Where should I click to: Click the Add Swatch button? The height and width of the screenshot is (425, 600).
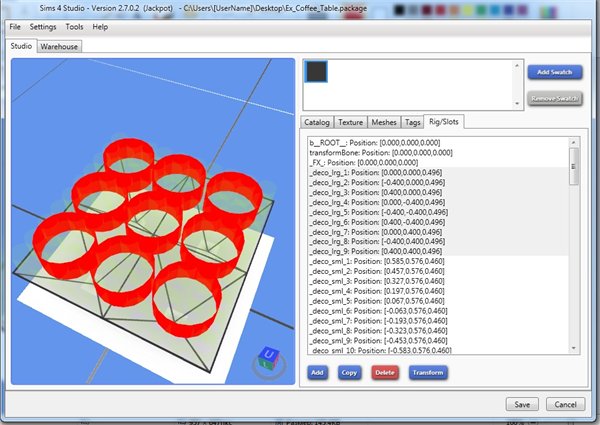click(x=554, y=72)
